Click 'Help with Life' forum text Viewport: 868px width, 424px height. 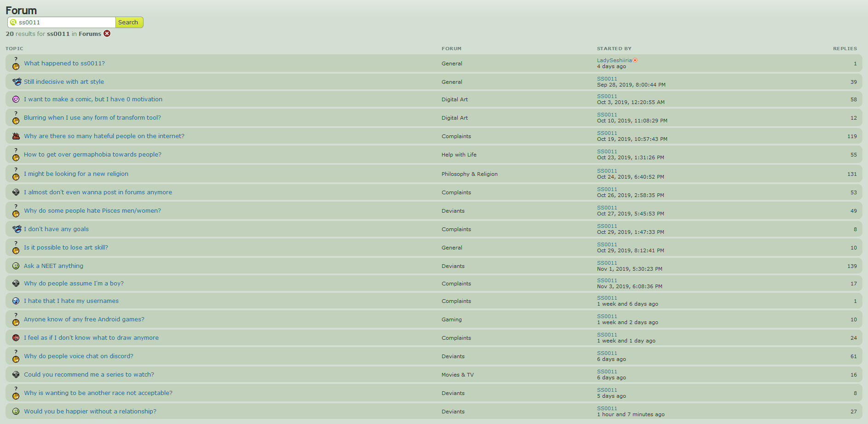pos(459,155)
